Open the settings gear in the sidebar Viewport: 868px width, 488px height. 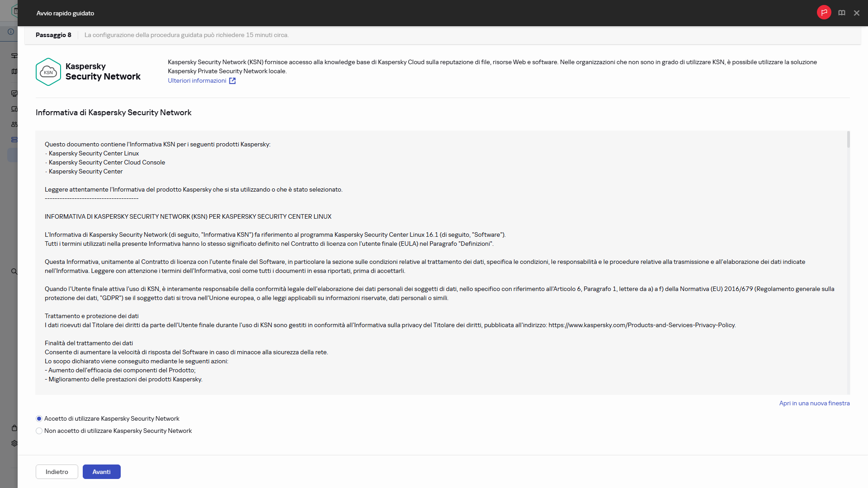tap(14, 443)
